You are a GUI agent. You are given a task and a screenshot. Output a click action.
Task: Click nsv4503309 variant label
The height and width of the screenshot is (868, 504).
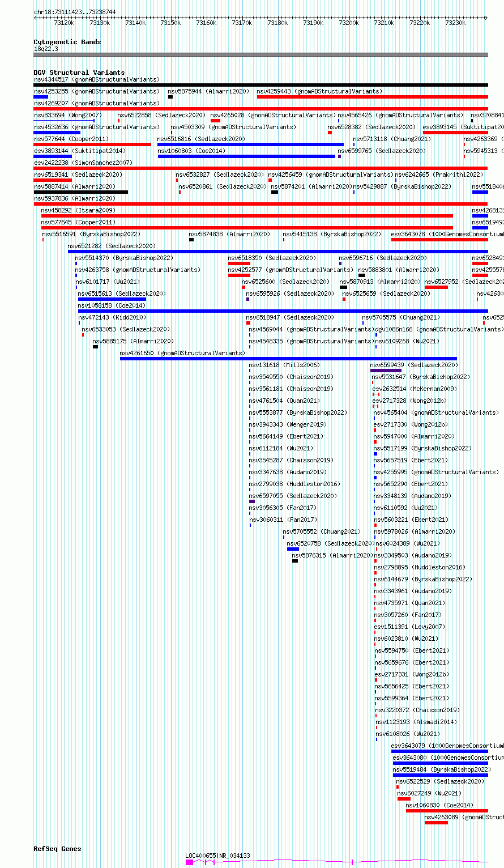233,127
